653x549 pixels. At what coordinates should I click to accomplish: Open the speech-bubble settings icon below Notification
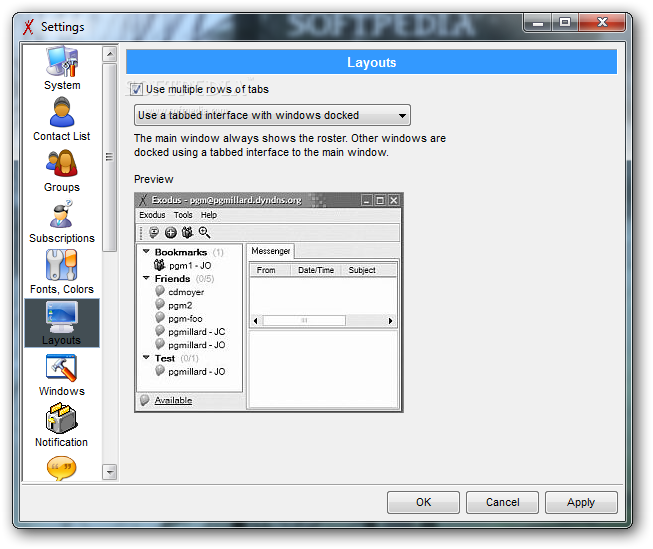pyautogui.click(x=62, y=468)
